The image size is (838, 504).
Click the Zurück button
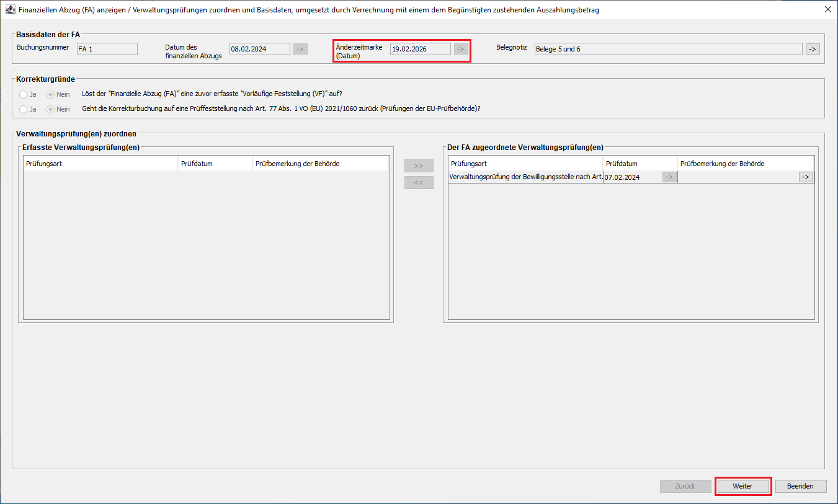(x=685, y=486)
